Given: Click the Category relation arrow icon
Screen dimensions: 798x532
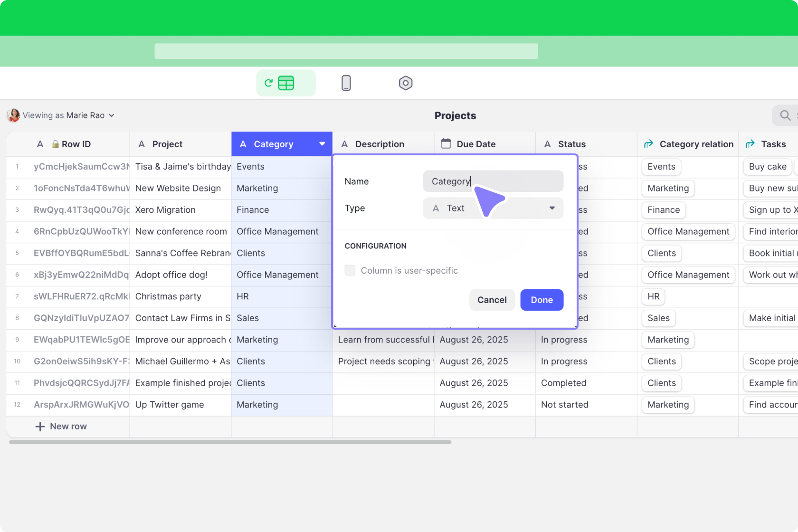Looking at the screenshot, I should (648, 144).
